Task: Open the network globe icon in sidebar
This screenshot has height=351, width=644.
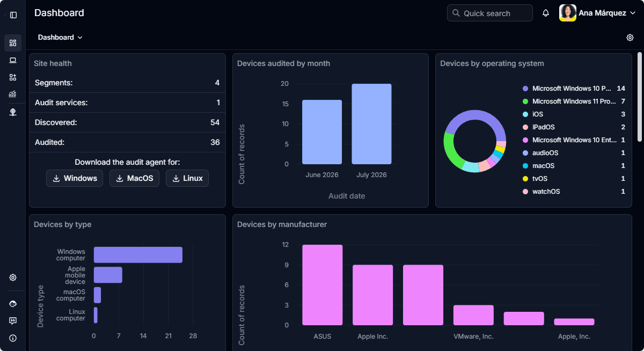Action: (13, 112)
